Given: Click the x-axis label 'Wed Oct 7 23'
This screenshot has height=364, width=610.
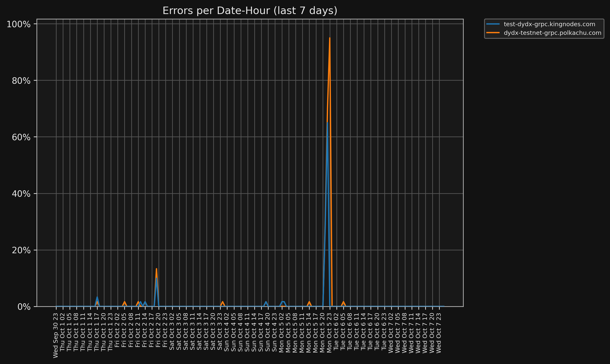Looking at the screenshot, I should pyautogui.click(x=439, y=333).
